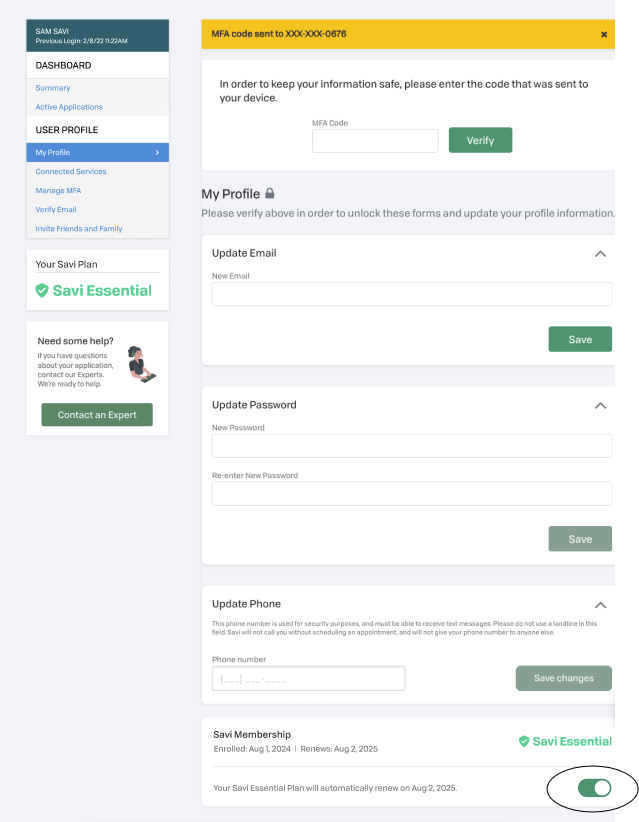Click the lock icon beside My Profile
The image size is (639, 822).
click(269, 194)
